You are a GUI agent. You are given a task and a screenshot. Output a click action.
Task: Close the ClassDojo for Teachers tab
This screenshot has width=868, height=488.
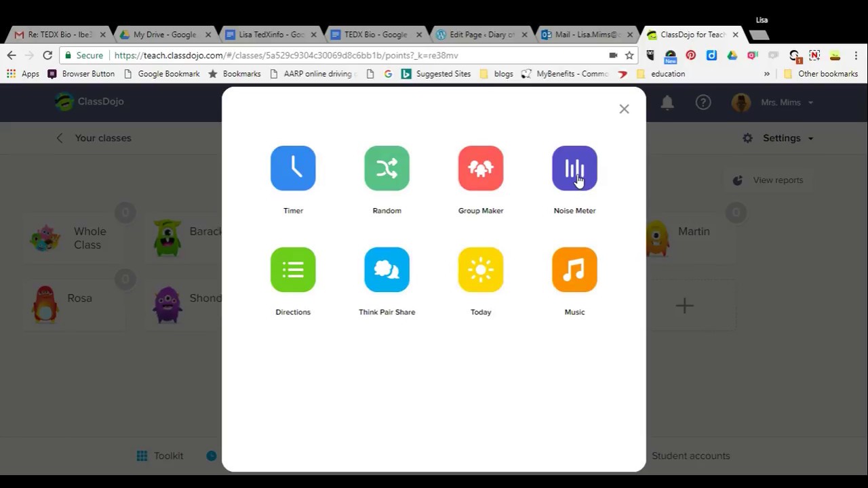(735, 35)
